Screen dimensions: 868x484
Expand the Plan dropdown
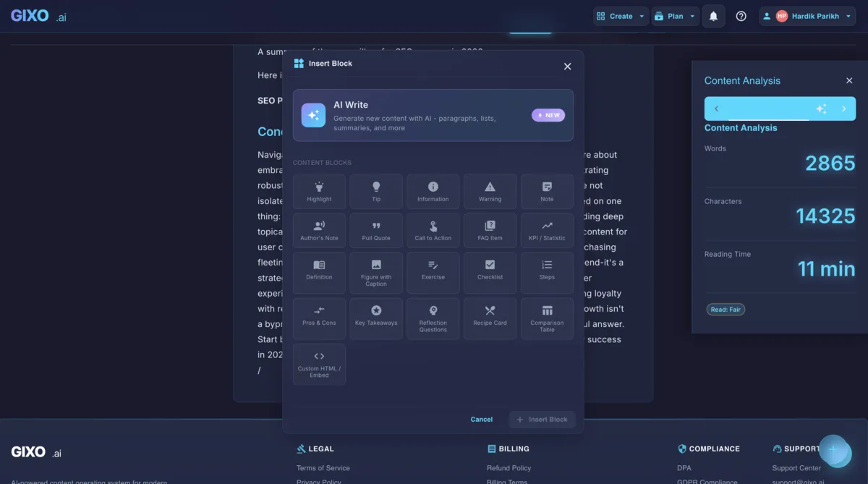point(674,15)
